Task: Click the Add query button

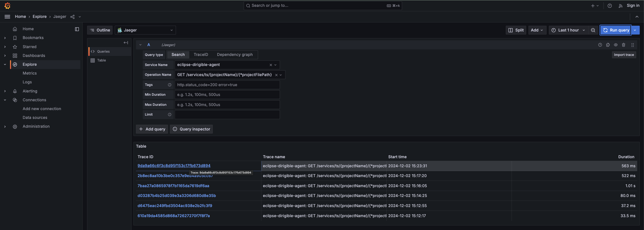Action: [152, 129]
